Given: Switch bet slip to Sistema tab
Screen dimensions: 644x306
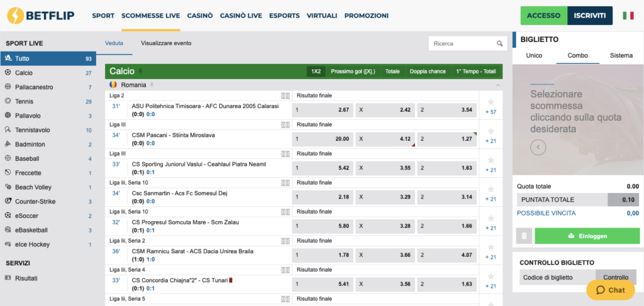Looking at the screenshot, I should coord(621,55).
